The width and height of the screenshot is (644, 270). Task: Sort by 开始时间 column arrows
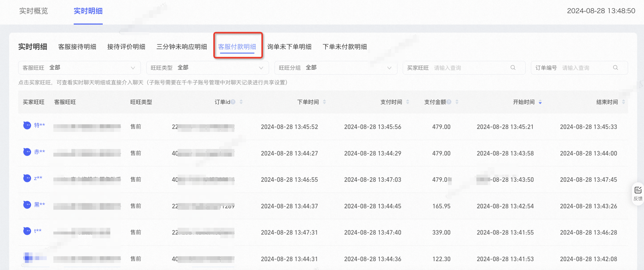[540, 102]
